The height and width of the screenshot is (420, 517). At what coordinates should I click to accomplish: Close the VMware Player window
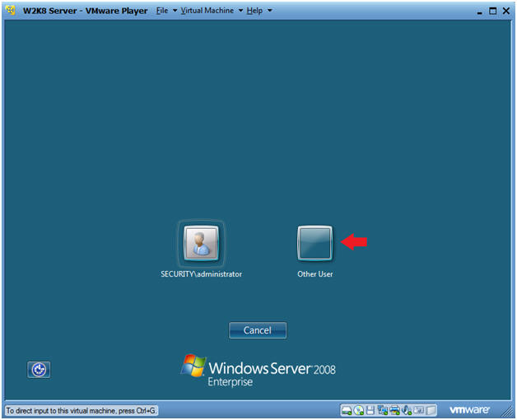pos(506,11)
